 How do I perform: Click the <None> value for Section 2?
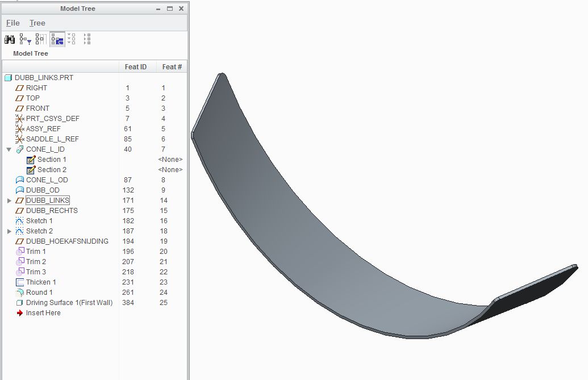[x=170, y=170]
